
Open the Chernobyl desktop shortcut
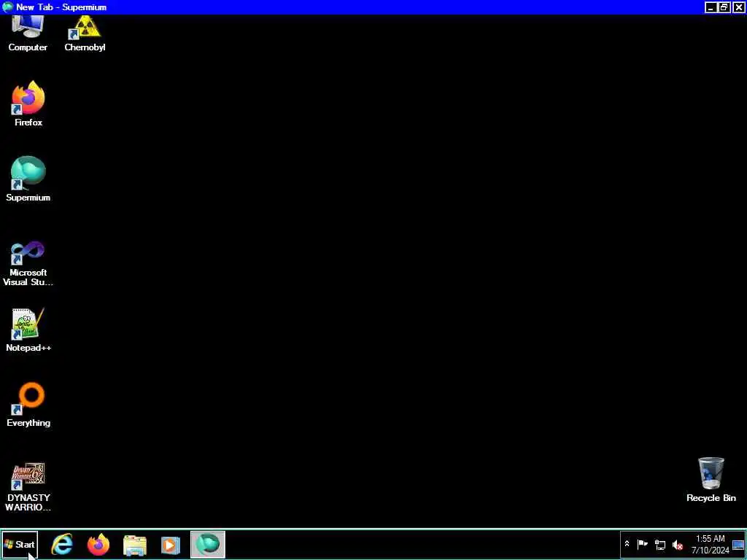[x=85, y=34]
